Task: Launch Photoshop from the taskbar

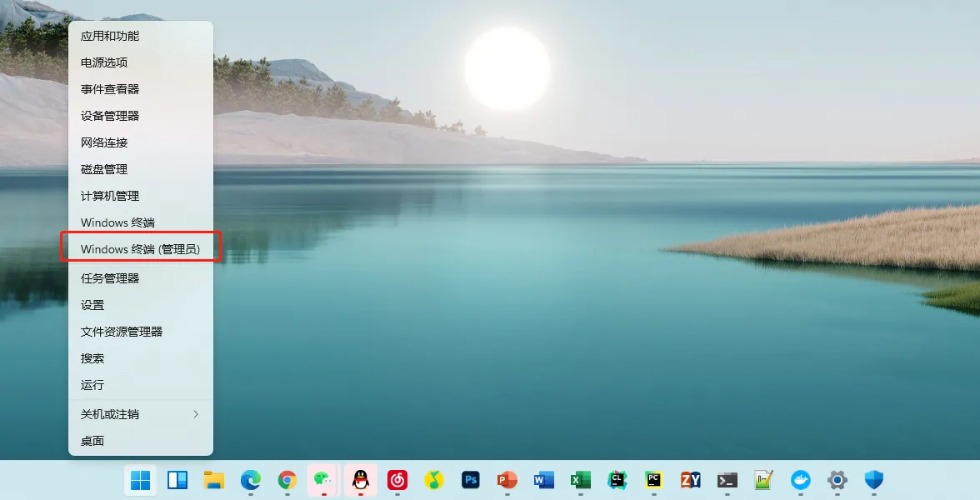Action: pyautogui.click(x=471, y=480)
